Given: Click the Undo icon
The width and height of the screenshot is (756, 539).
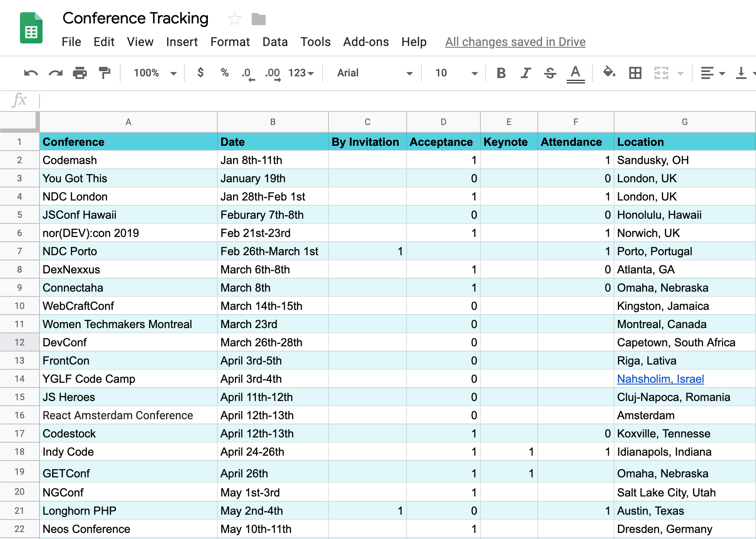Looking at the screenshot, I should pyautogui.click(x=31, y=73).
